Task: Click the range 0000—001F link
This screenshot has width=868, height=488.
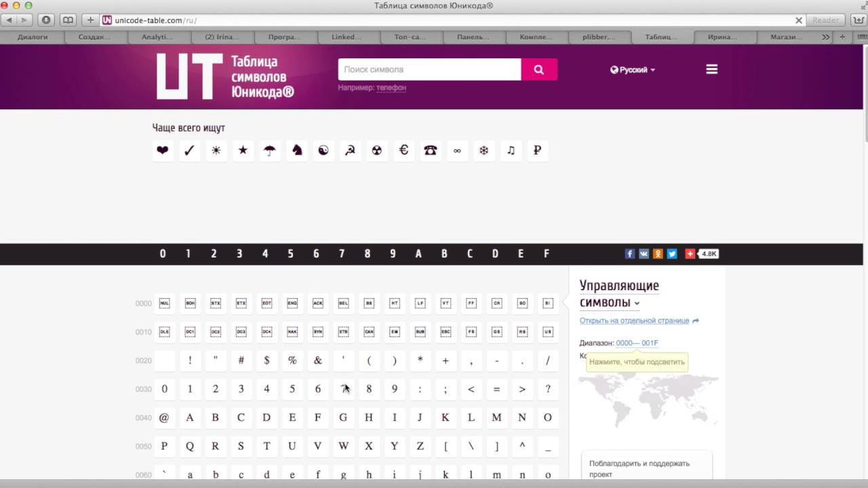Action: tap(637, 343)
